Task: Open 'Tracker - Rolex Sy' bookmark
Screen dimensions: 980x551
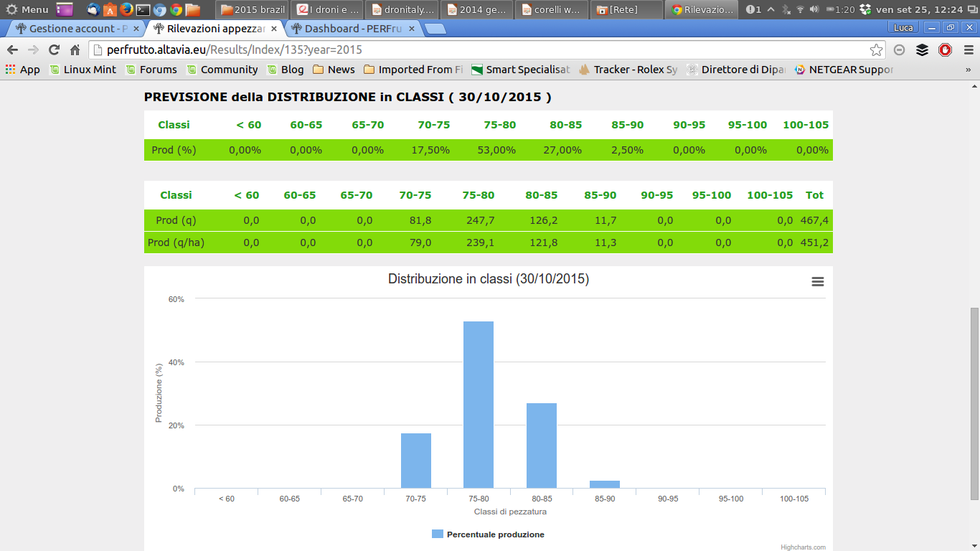Action: [x=628, y=70]
